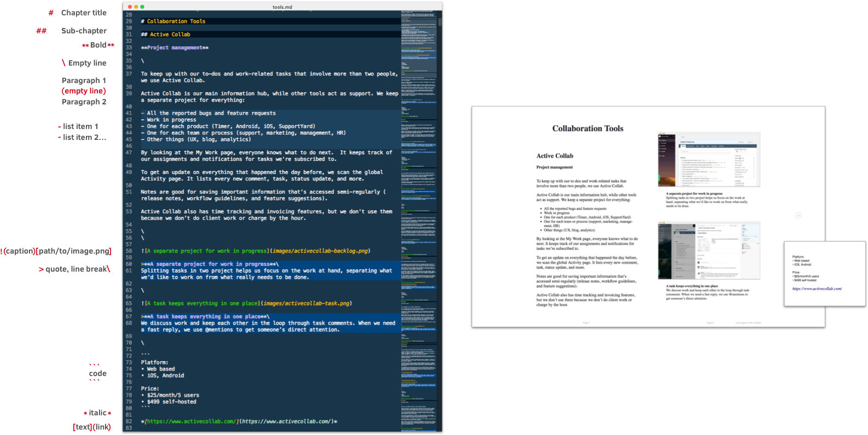
Task: Click the 'Project management' subheading in preview
Action: [555, 167]
